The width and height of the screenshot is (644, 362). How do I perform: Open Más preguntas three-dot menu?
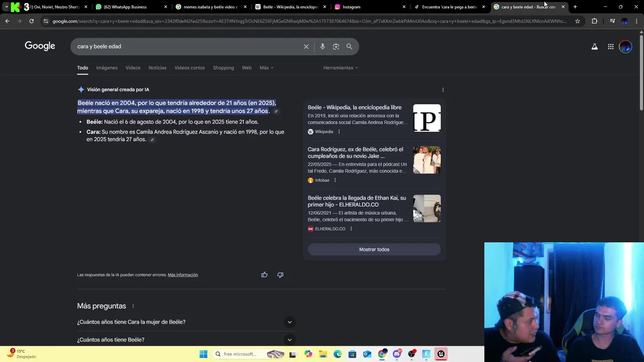[133, 306]
